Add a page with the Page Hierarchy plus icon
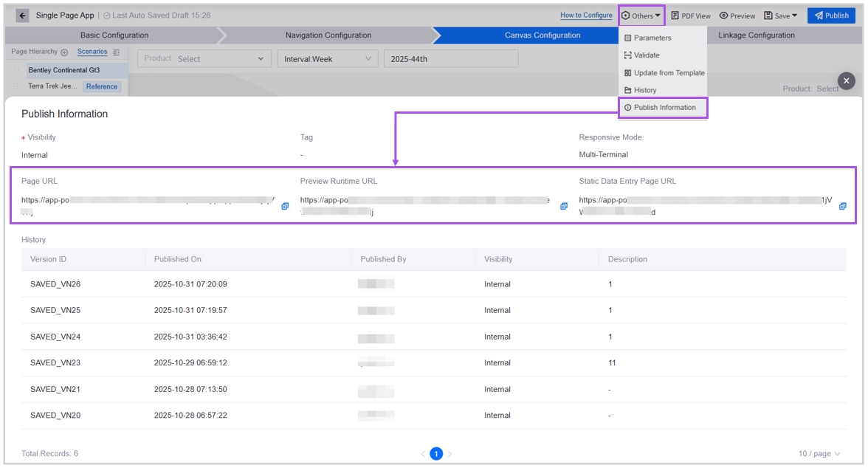868x468 pixels. (x=64, y=52)
